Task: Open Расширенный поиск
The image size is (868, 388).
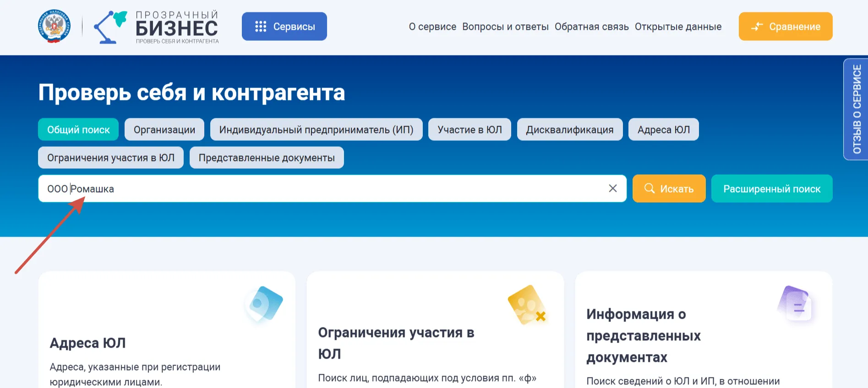Action: (x=772, y=188)
